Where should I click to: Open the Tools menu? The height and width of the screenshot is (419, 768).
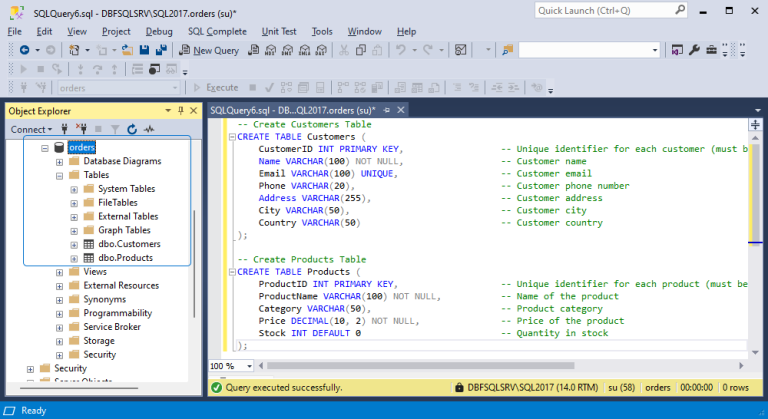click(x=322, y=31)
